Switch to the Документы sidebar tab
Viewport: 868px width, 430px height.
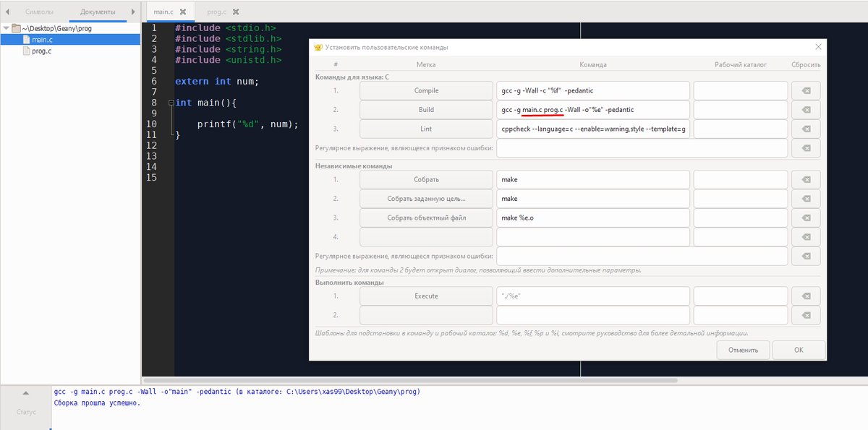coord(98,12)
